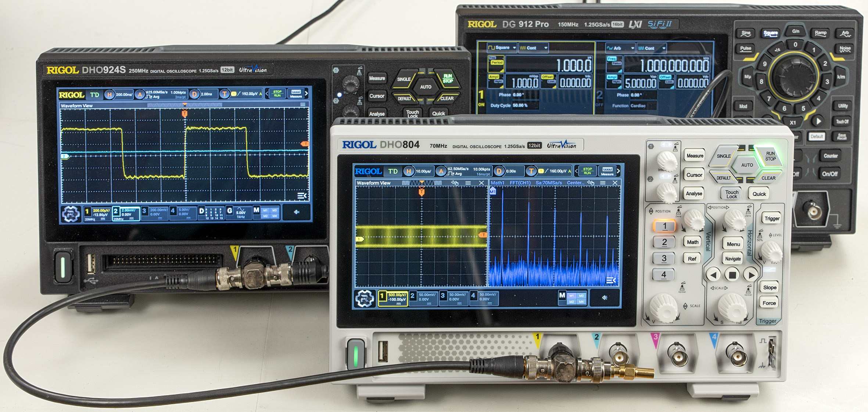Select the Waveform View title on DHO804
The width and height of the screenshot is (868, 412).
[x=373, y=183]
